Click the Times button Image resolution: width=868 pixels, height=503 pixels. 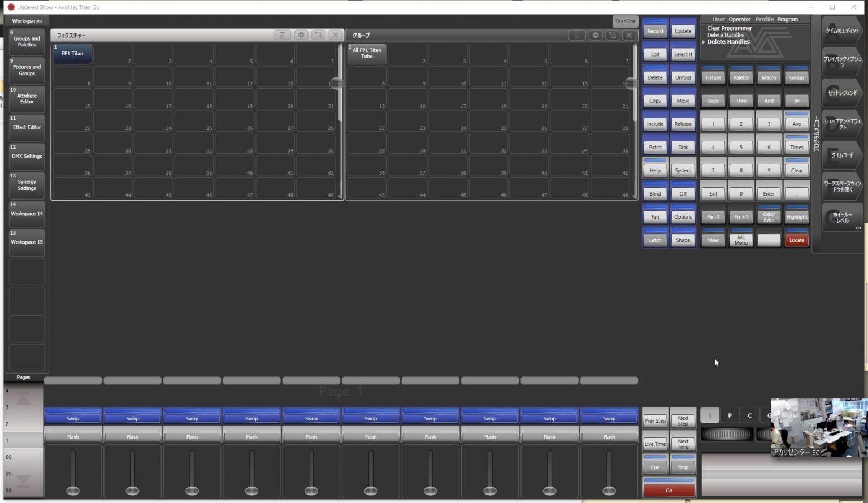click(797, 147)
